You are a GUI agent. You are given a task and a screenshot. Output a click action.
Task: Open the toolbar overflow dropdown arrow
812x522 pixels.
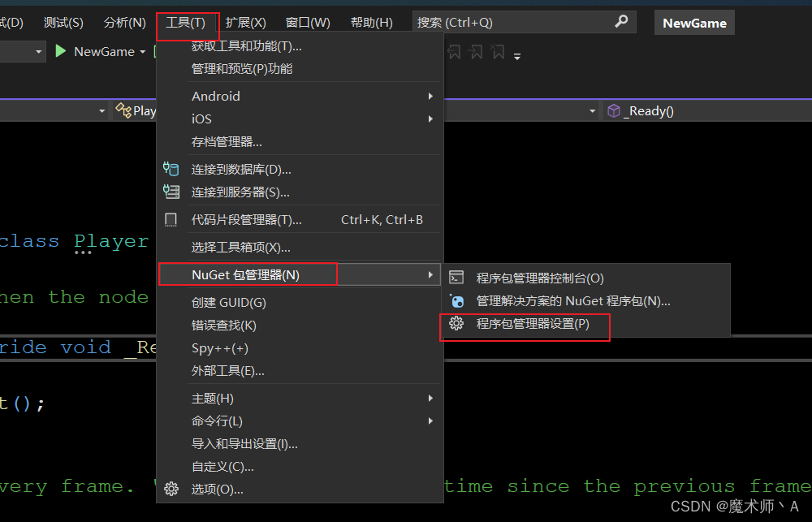(x=517, y=54)
